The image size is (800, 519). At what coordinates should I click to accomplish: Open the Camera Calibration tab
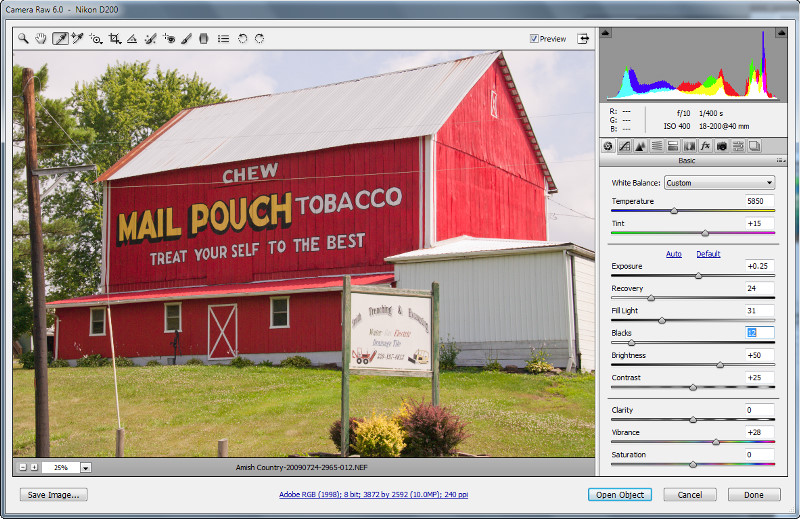pos(722,146)
